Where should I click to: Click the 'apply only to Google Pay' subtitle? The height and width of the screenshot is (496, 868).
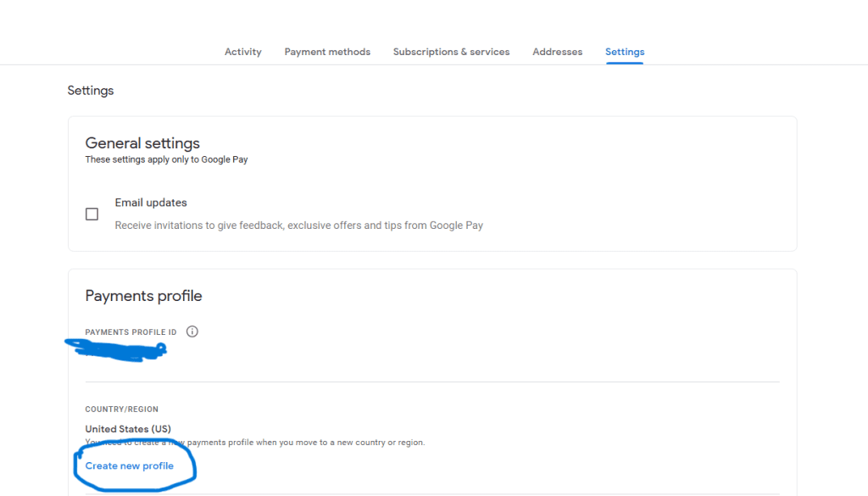(166, 159)
